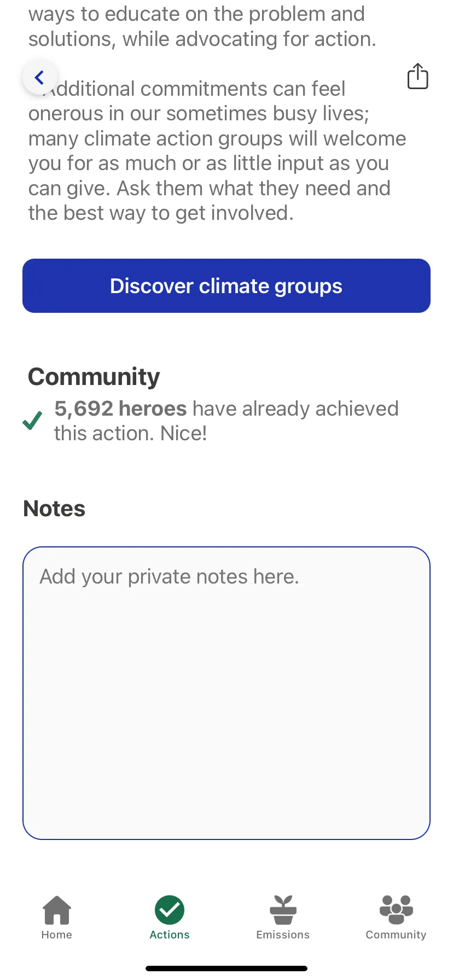Open the Emissions plant pot icon
This screenshot has height=980, width=453.
283,910
